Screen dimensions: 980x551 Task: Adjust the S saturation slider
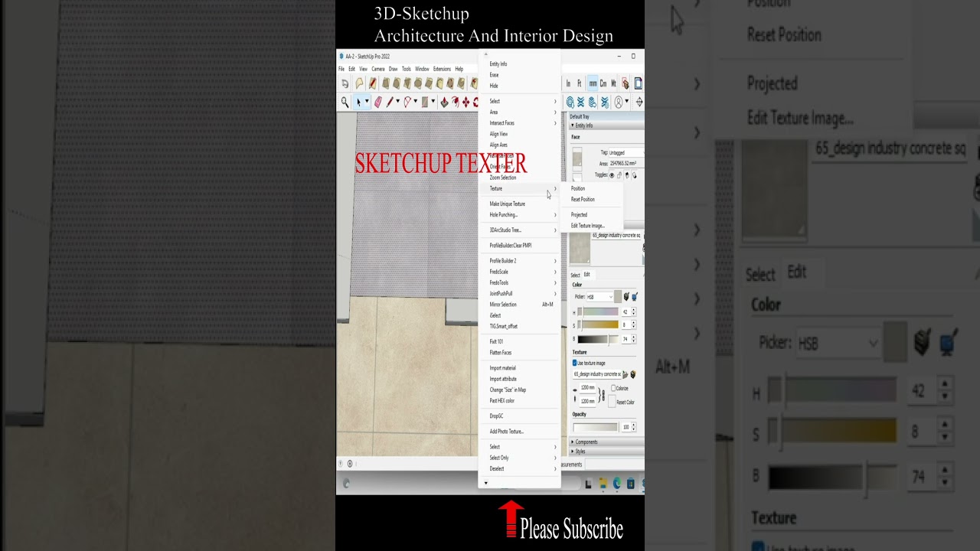pyautogui.click(x=598, y=325)
